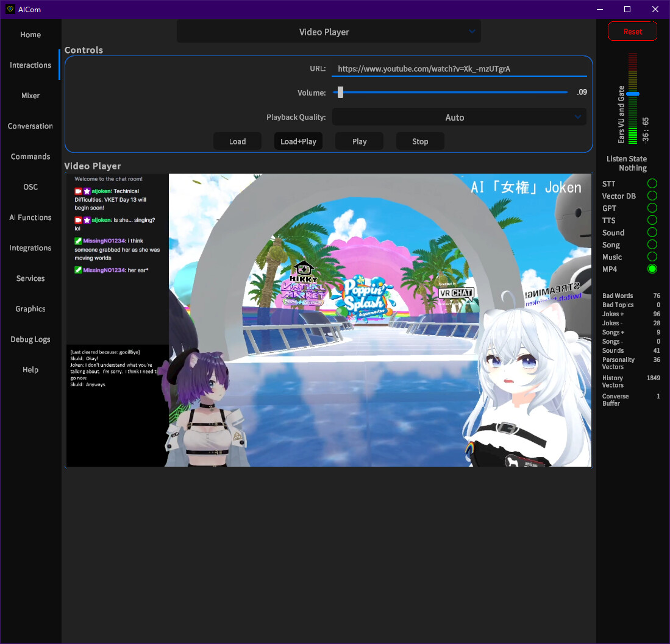Click the Music status circle

click(652, 257)
